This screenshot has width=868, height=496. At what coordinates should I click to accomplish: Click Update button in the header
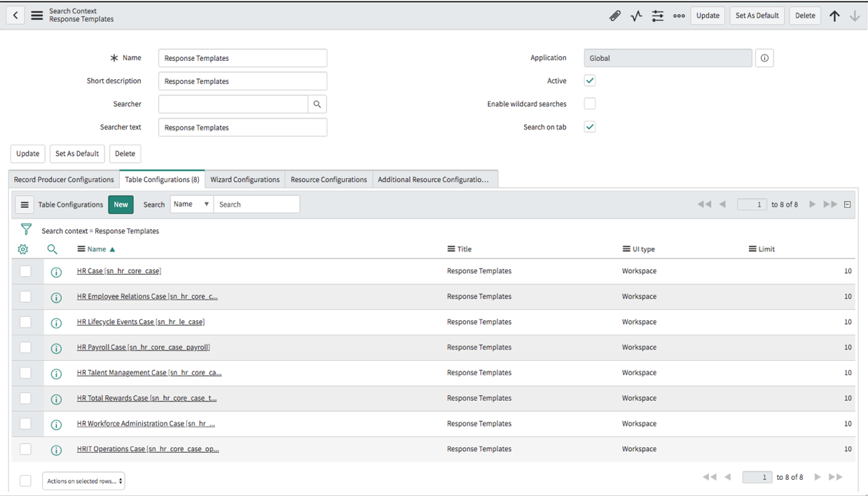tap(708, 15)
